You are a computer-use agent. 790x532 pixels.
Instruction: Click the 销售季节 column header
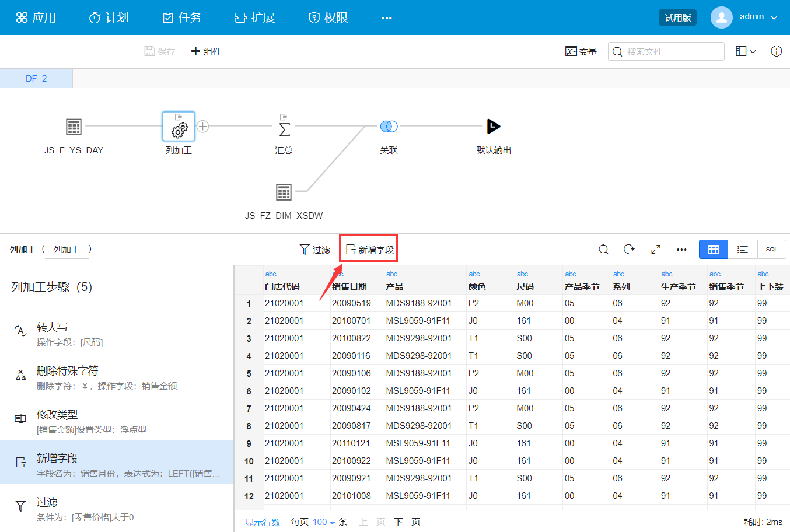click(726, 286)
